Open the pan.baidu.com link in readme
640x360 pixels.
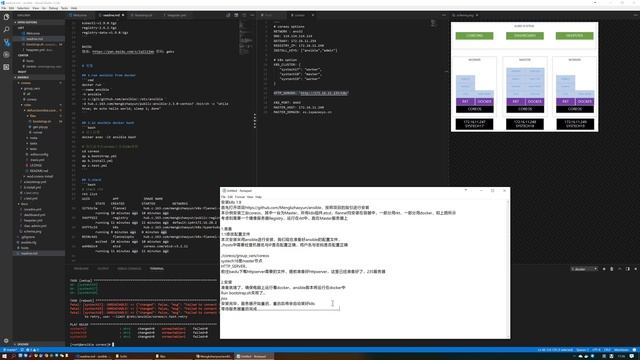click(x=123, y=52)
